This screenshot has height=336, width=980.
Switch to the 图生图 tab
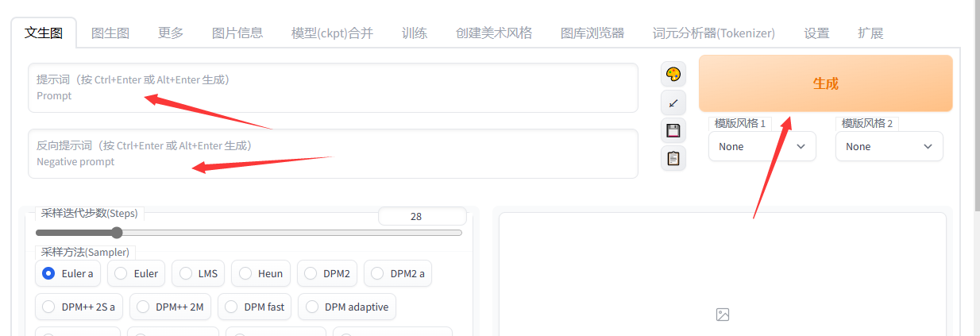[x=110, y=33]
